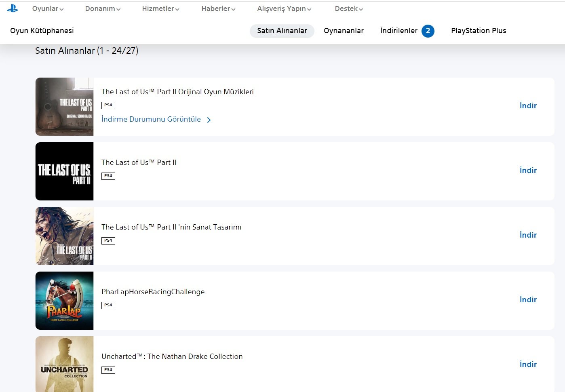Open The Last of Us soundtrack guitar thumbnail

click(x=64, y=107)
